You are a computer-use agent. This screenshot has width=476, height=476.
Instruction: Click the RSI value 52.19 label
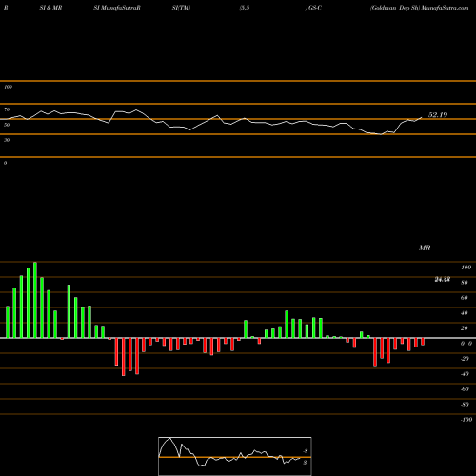click(x=438, y=115)
